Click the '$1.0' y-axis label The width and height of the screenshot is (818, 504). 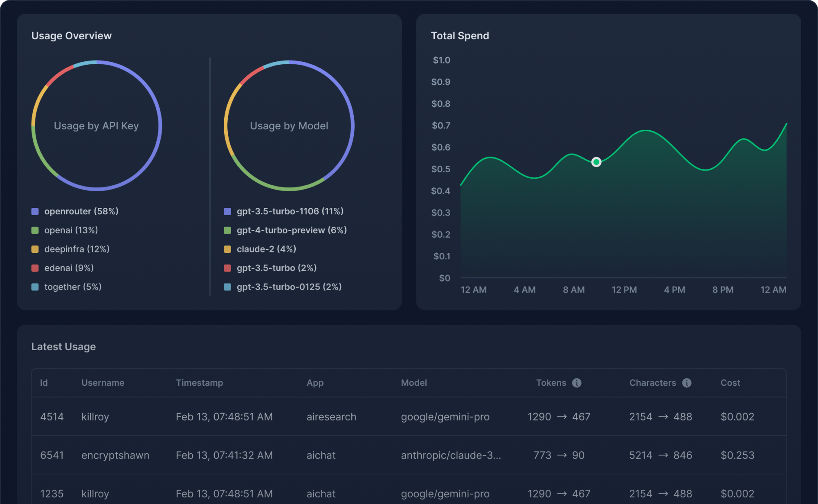point(441,60)
